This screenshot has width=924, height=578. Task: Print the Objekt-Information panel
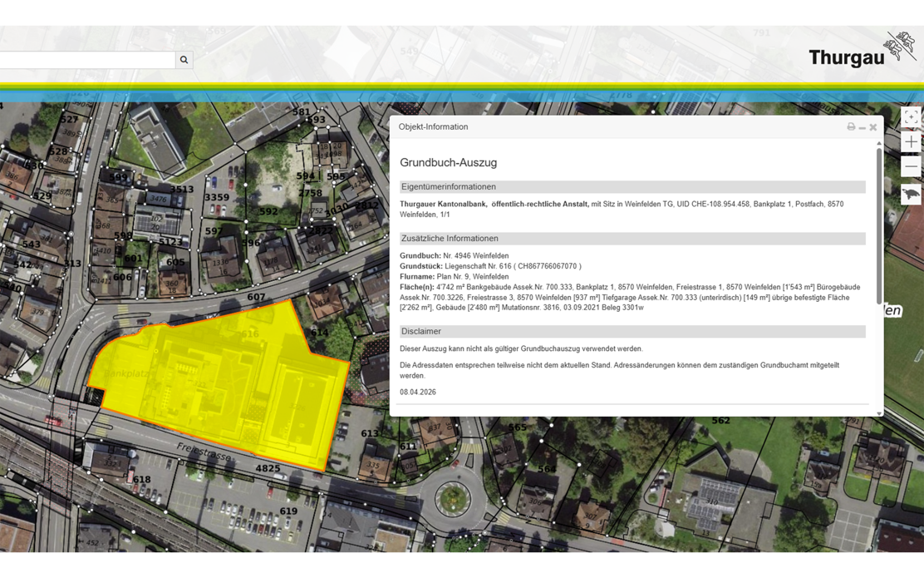851,126
